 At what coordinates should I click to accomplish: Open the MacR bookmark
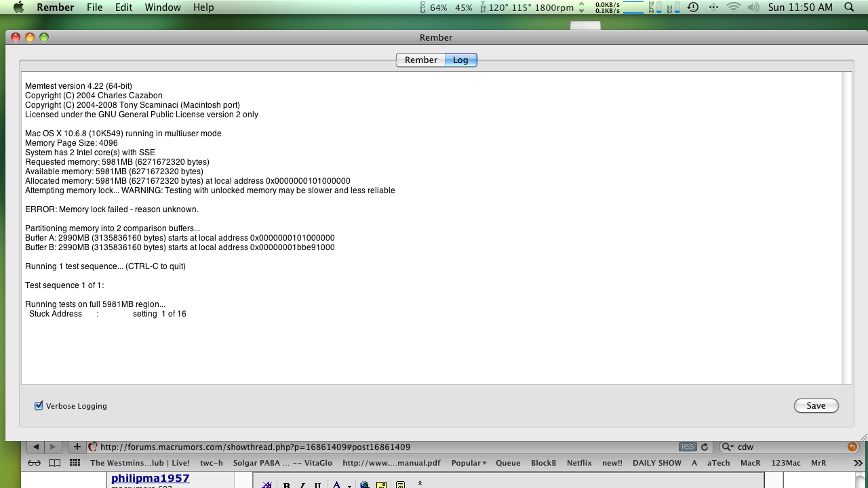[750, 463]
